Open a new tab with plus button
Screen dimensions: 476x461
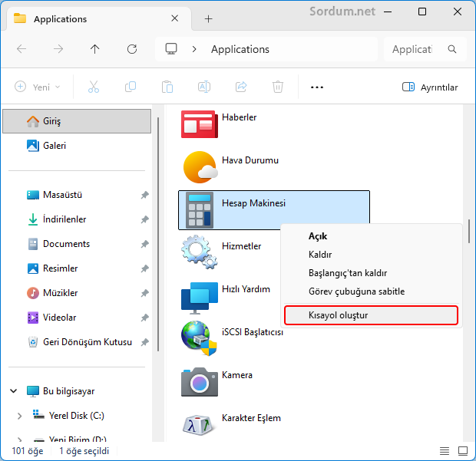208,18
